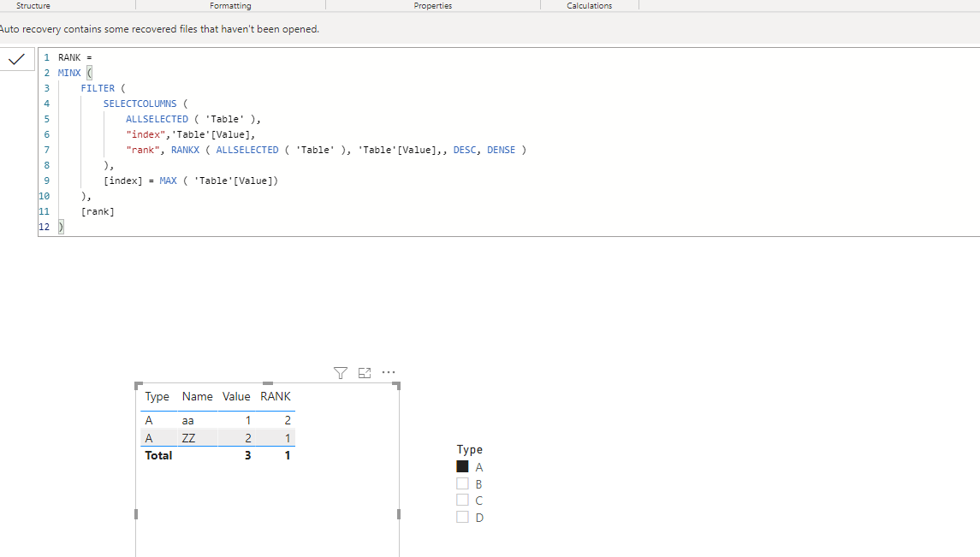Sort table by the Name column header
The image size is (980, 557).
198,396
